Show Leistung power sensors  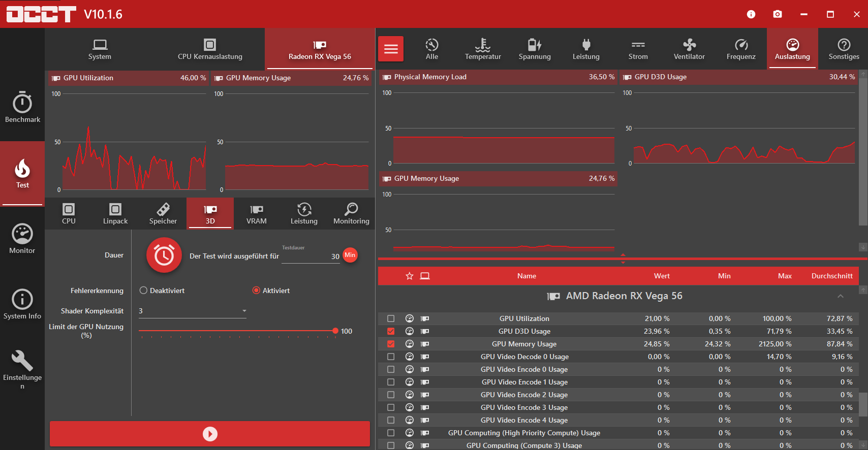click(586, 49)
